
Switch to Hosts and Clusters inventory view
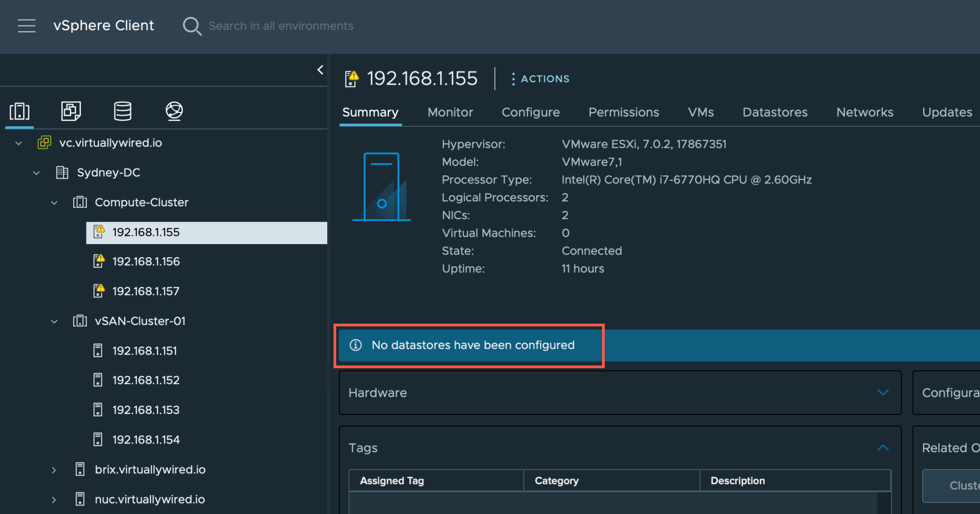tap(20, 111)
